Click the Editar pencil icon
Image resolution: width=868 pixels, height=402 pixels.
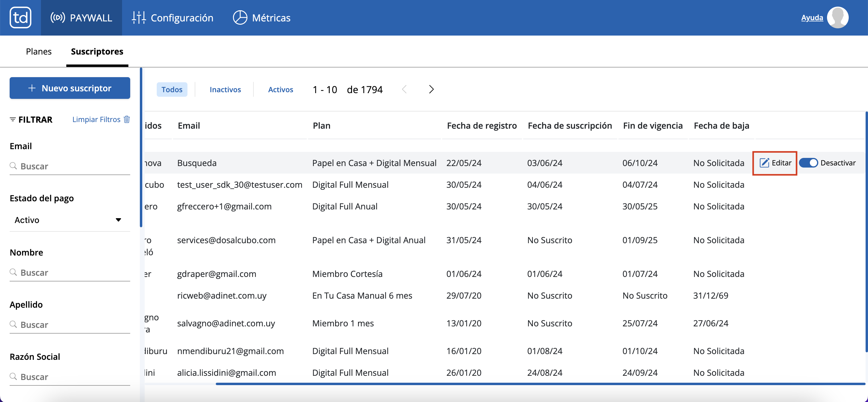pyautogui.click(x=764, y=163)
